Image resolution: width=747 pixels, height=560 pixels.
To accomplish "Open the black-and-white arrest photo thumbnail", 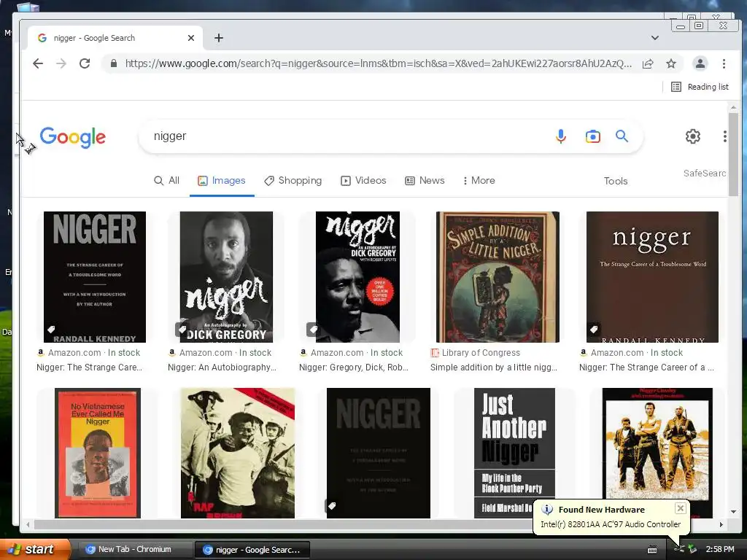I will point(238,453).
